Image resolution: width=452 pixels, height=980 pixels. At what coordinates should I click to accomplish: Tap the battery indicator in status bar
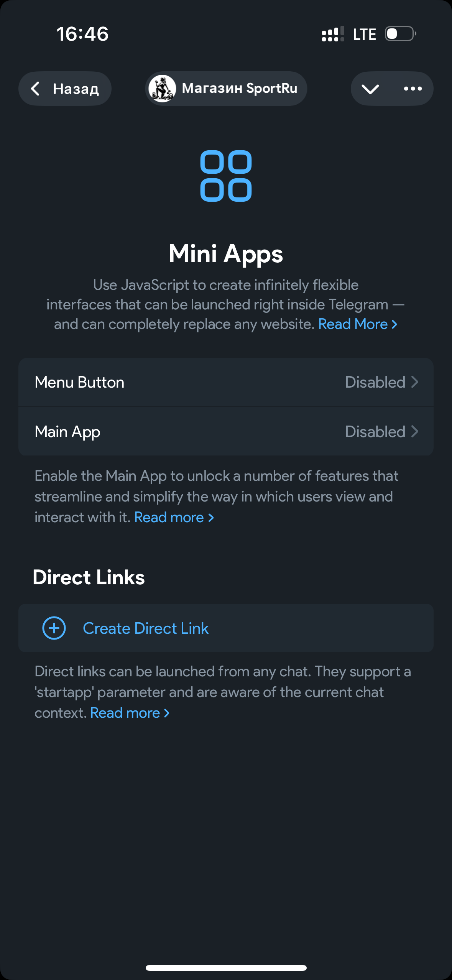pyautogui.click(x=400, y=34)
